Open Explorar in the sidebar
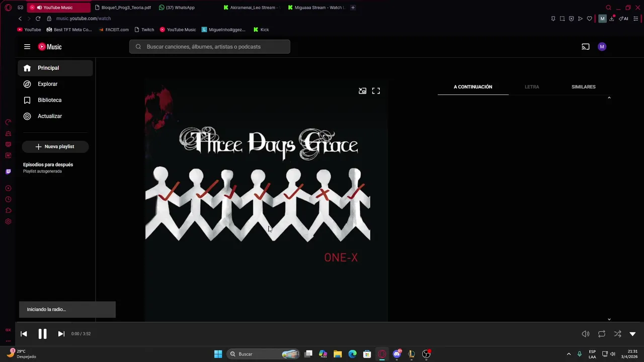 pos(55,84)
